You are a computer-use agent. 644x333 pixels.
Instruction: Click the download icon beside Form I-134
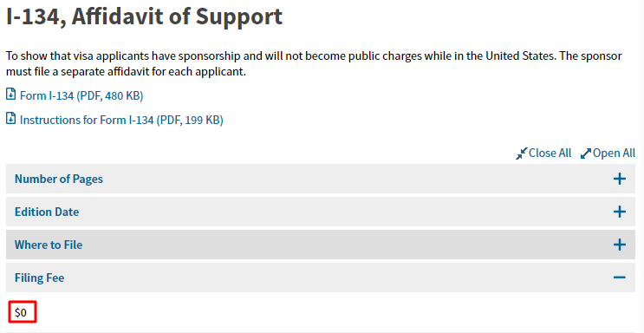11,95
